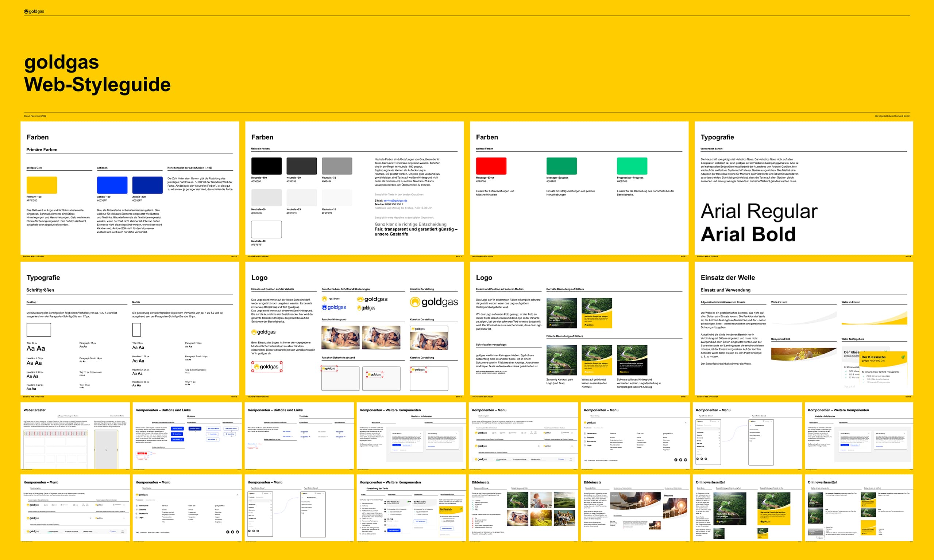934x560 pixels.
Task: Select the red Message–Error swatch
Action: point(491,166)
